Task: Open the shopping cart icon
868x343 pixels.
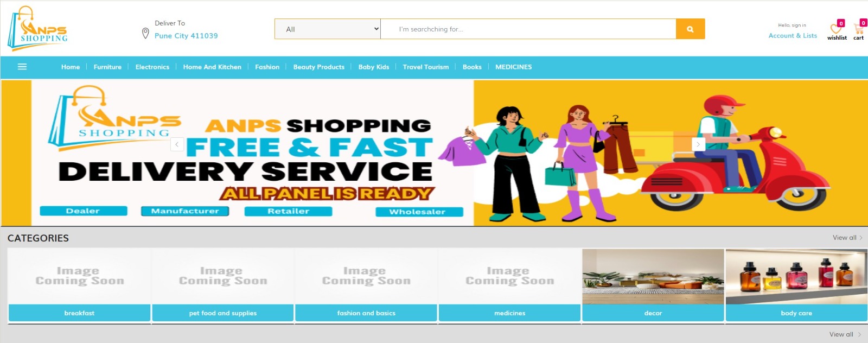Action: pos(859,29)
